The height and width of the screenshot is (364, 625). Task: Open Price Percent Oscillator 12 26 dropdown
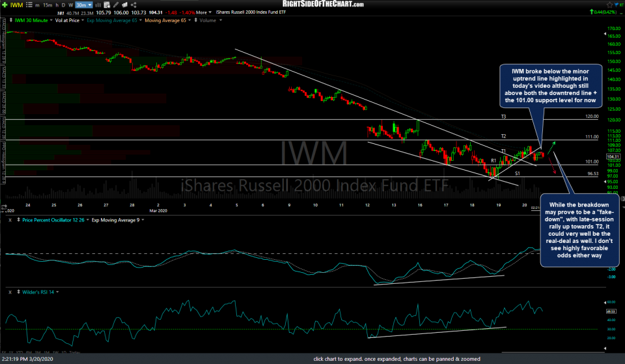click(x=88, y=220)
